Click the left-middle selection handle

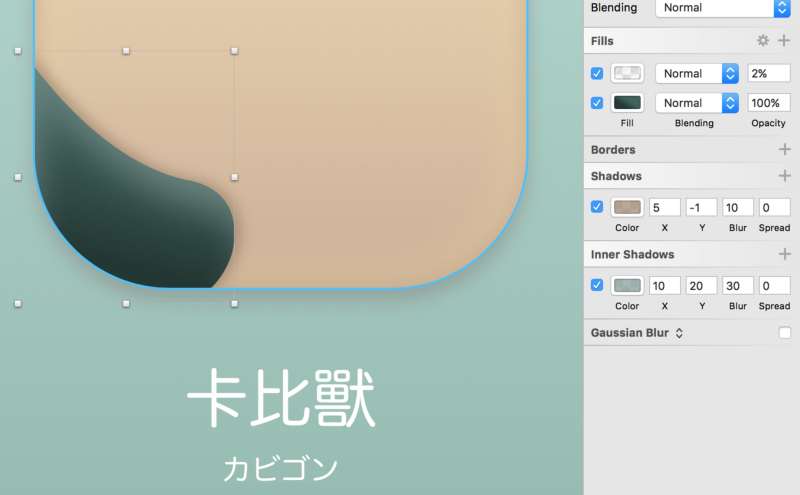pyautogui.click(x=18, y=177)
